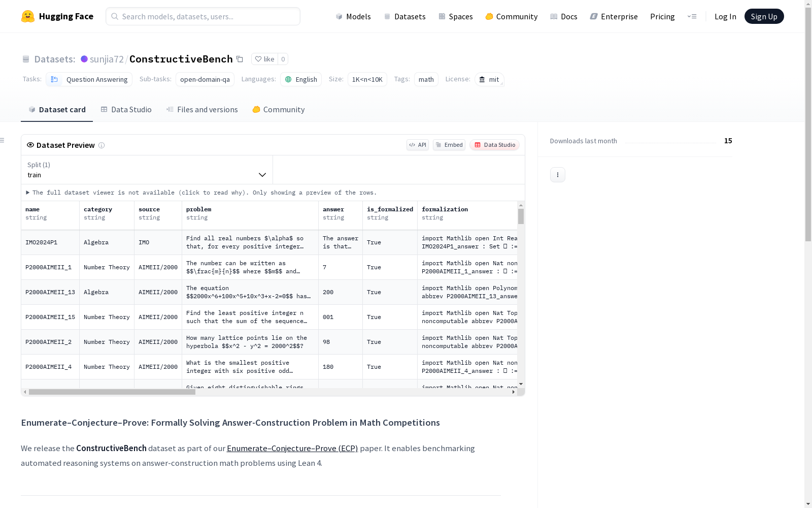Image resolution: width=812 pixels, height=508 pixels.
Task: Click the Dataset Preview eye icon
Action: click(30, 145)
